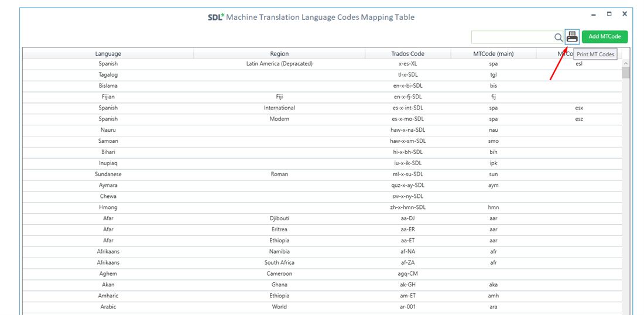
Task: Click the Cameroon region cell
Action: (x=279, y=273)
